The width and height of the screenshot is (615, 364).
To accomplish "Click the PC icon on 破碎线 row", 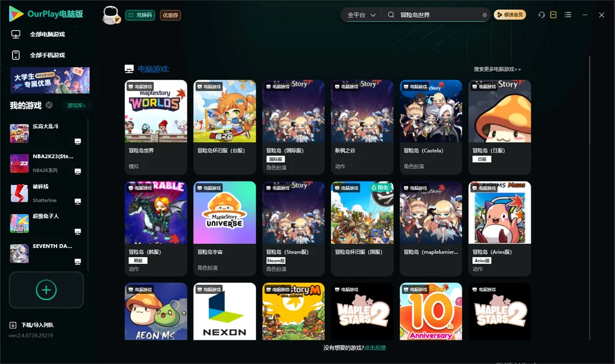I will click(x=77, y=201).
